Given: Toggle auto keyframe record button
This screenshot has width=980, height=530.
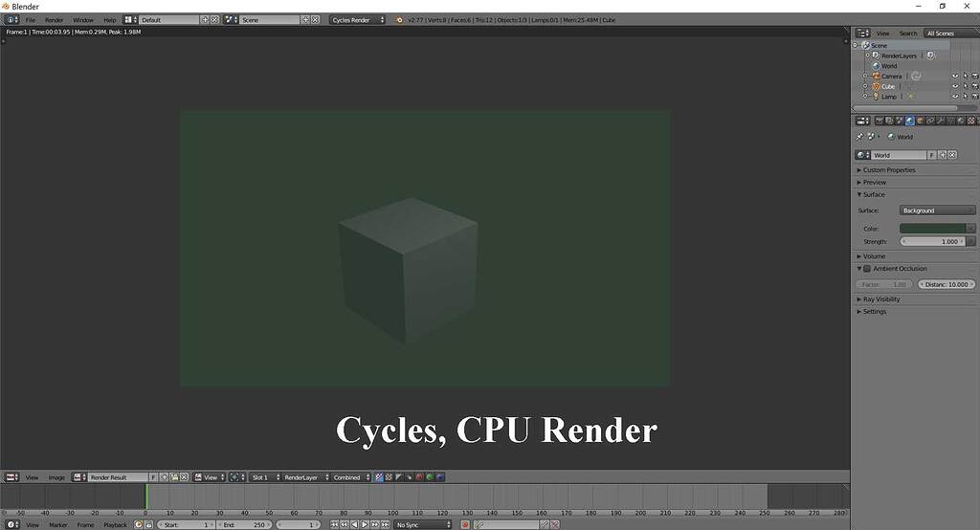Looking at the screenshot, I should [465, 525].
